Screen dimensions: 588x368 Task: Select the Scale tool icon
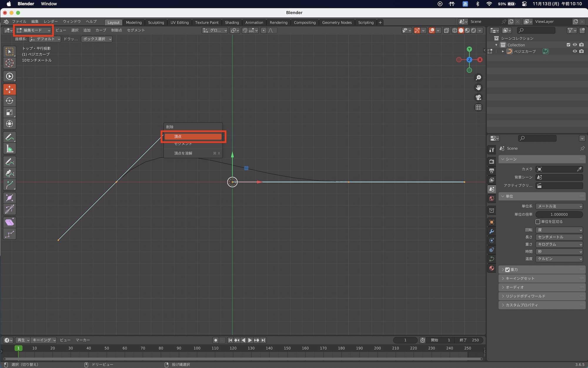click(x=9, y=112)
